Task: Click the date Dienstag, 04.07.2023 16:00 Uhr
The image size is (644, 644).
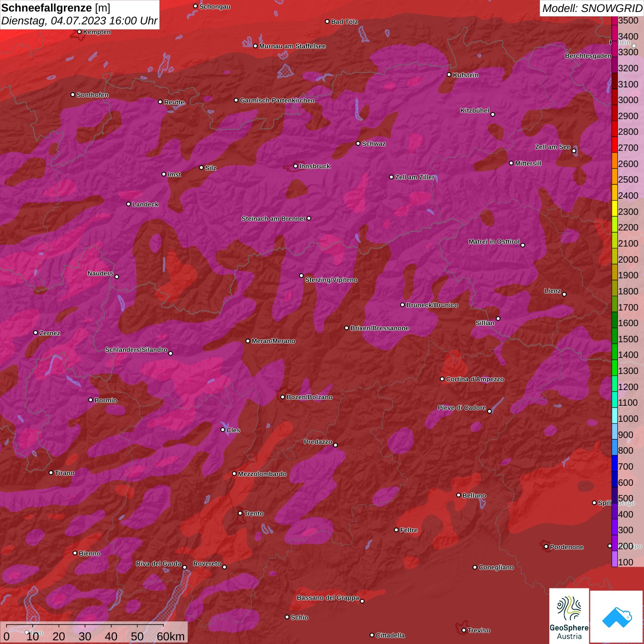Action: pyautogui.click(x=79, y=21)
